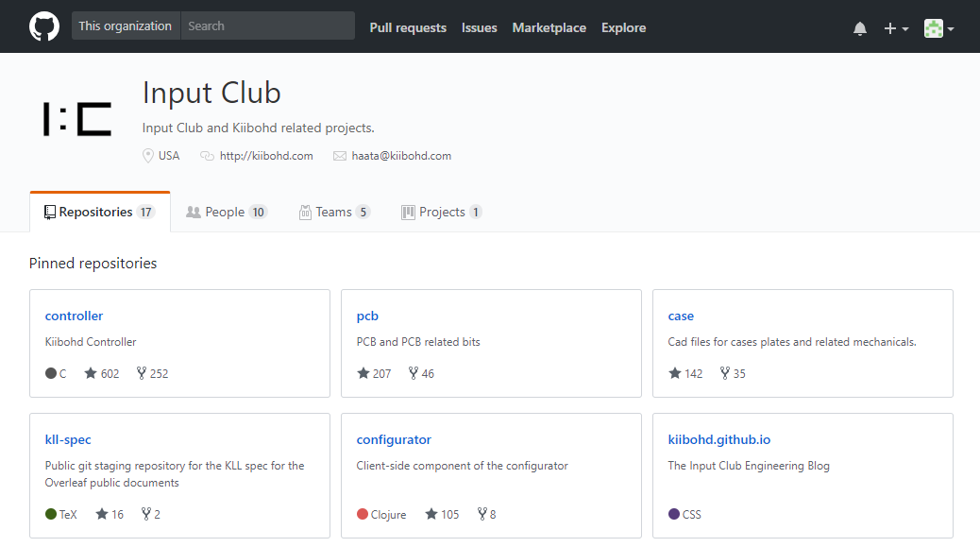The image size is (980, 547).
Task: Switch to the People tab
Action: coord(227,212)
